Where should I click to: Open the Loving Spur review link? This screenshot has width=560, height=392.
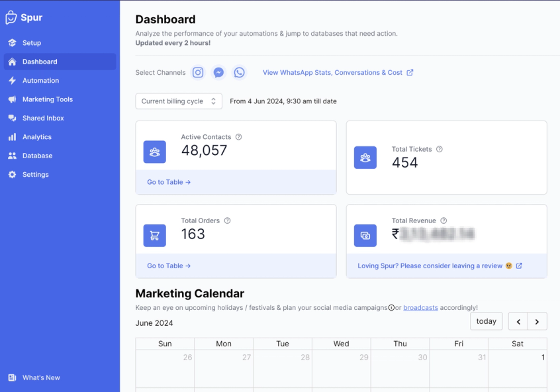click(x=440, y=266)
